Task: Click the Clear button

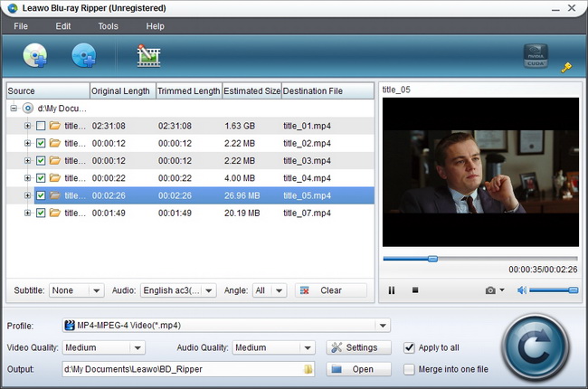Action: coord(331,290)
